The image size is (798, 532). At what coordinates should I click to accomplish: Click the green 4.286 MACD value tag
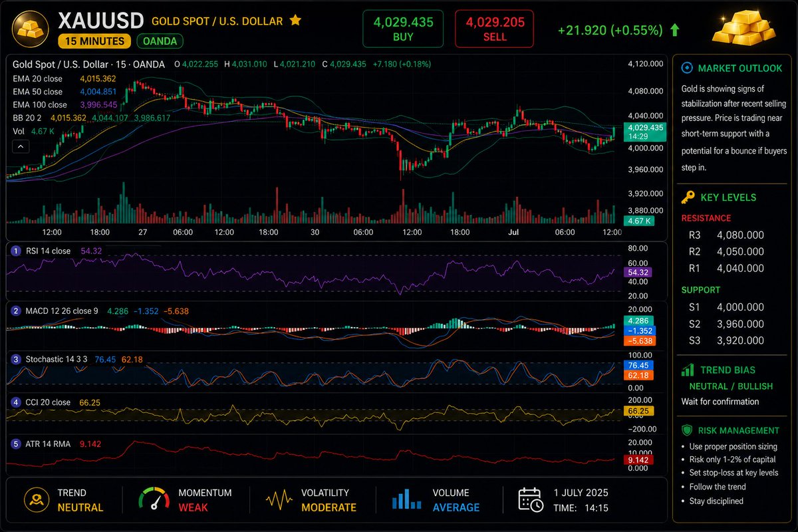(640, 321)
